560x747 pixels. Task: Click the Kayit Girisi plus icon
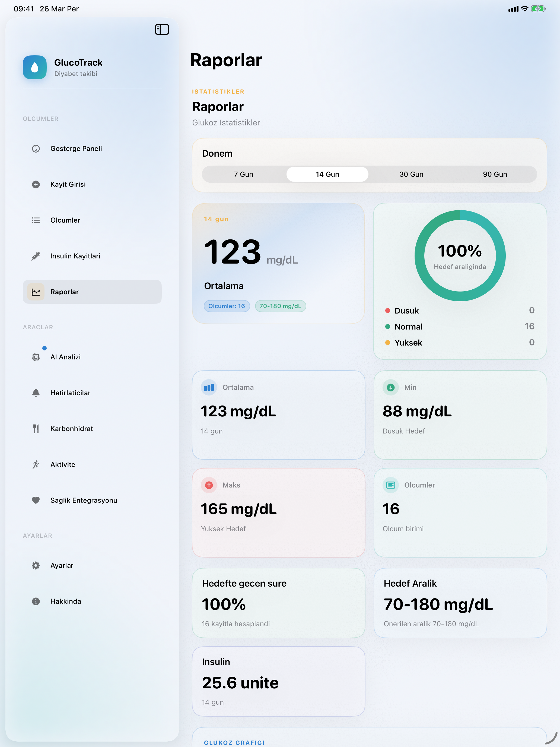click(x=36, y=184)
